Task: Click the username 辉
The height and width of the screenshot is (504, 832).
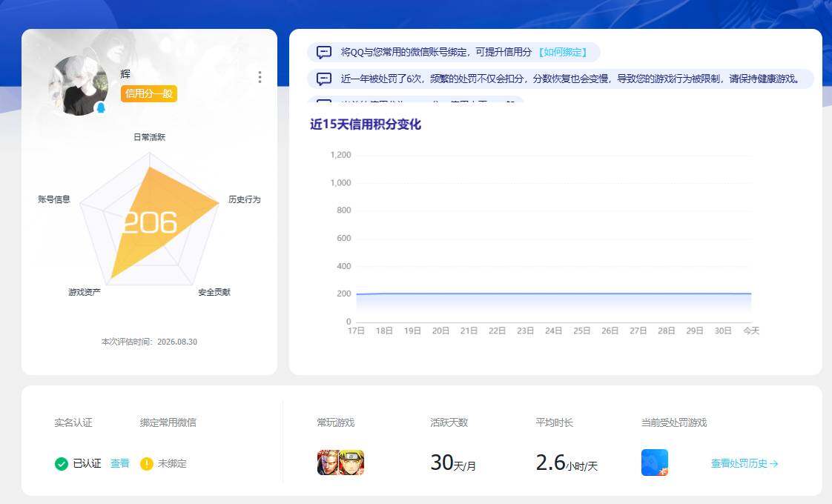Action: (125, 74)
